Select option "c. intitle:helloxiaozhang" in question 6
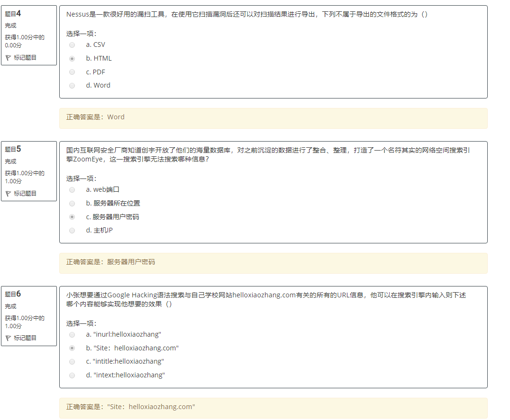 [72, 361]
